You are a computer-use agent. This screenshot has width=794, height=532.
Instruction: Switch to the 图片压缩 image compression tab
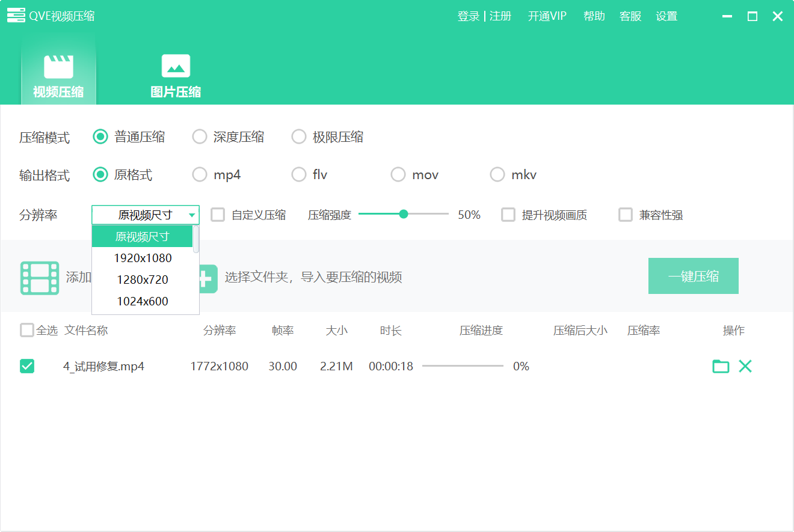[176, 75]
